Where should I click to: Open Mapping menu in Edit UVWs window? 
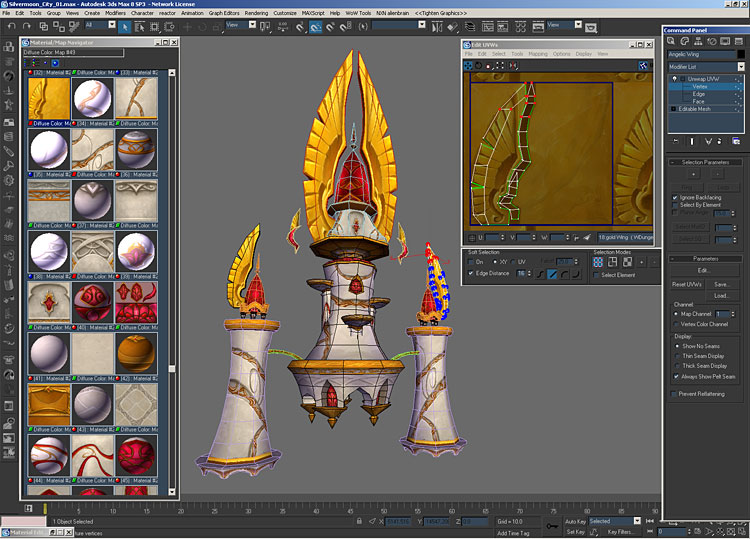(x=537, y=54)
